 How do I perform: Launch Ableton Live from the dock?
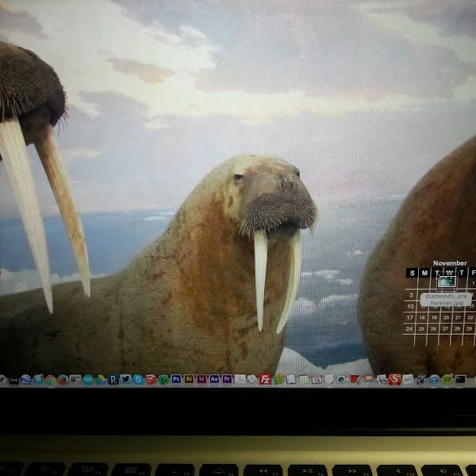pyautogui.click(x=13, y=379)
